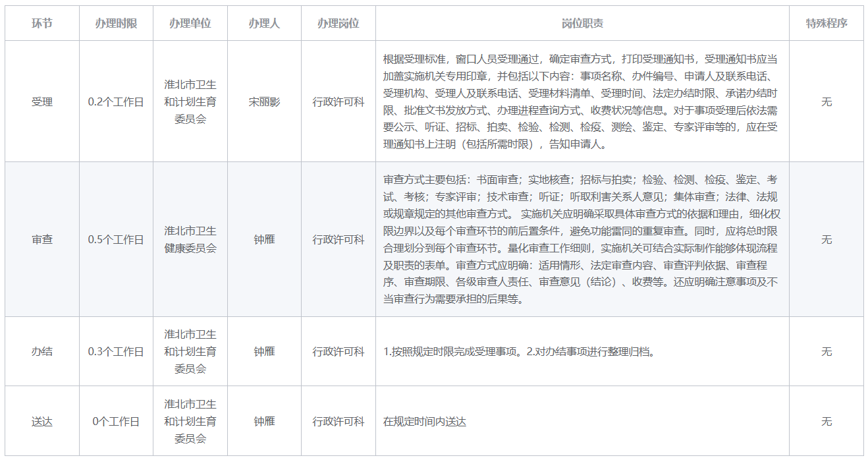Image resolution: width=868 pixels, height=458 pixels.
Task: Click the 办理岗位 column header
Action: click(x=339, y=23)
